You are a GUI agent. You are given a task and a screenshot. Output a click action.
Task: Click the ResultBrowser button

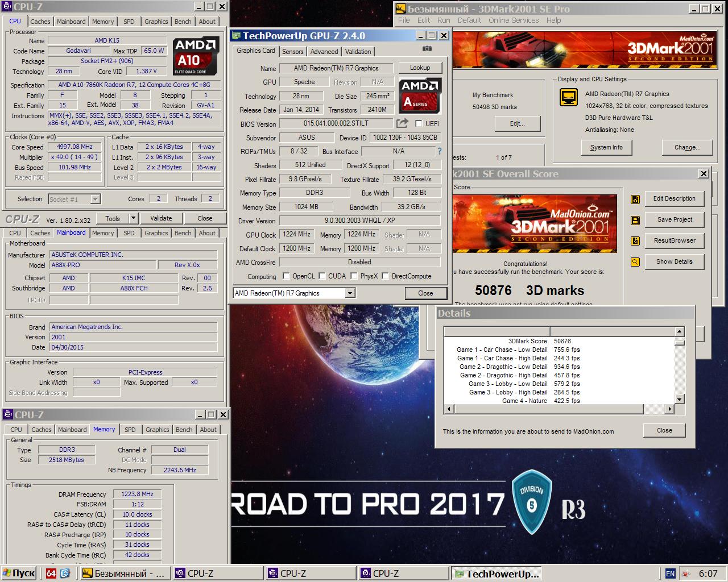click(675, 240)
